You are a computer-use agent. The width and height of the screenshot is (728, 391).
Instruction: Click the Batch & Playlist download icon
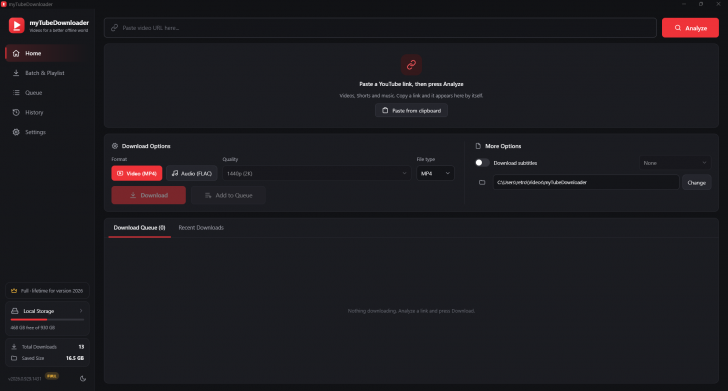(16, 73)
